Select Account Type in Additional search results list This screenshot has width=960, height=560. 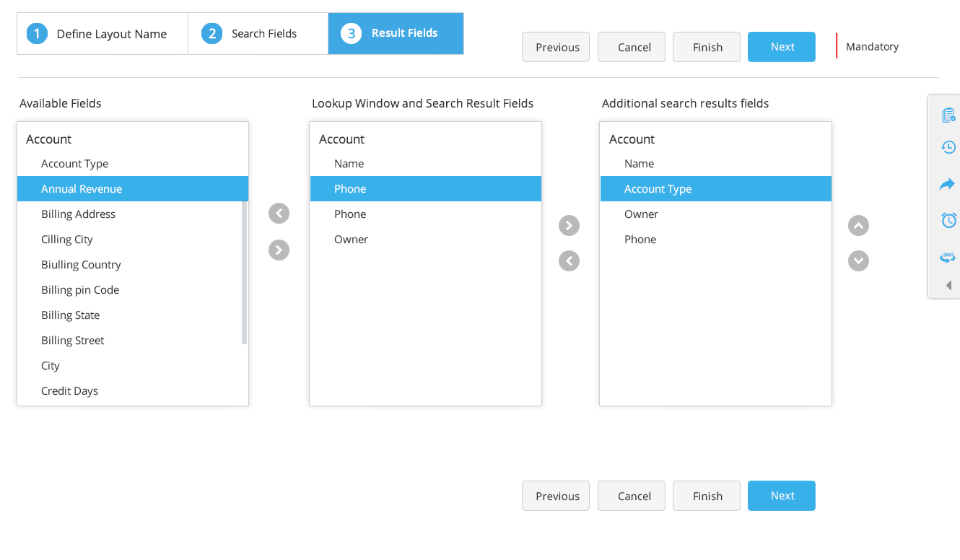pyautogui.click(x=716, y=189)
